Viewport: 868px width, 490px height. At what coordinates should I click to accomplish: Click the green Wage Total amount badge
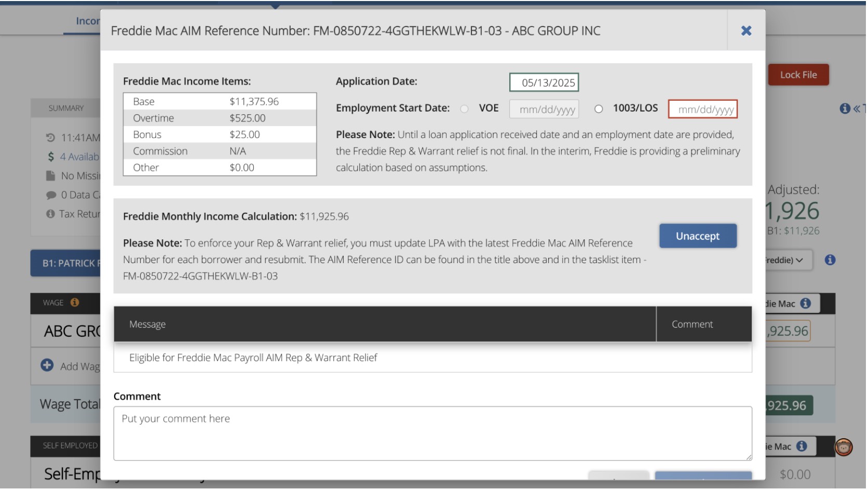[790, 406]
